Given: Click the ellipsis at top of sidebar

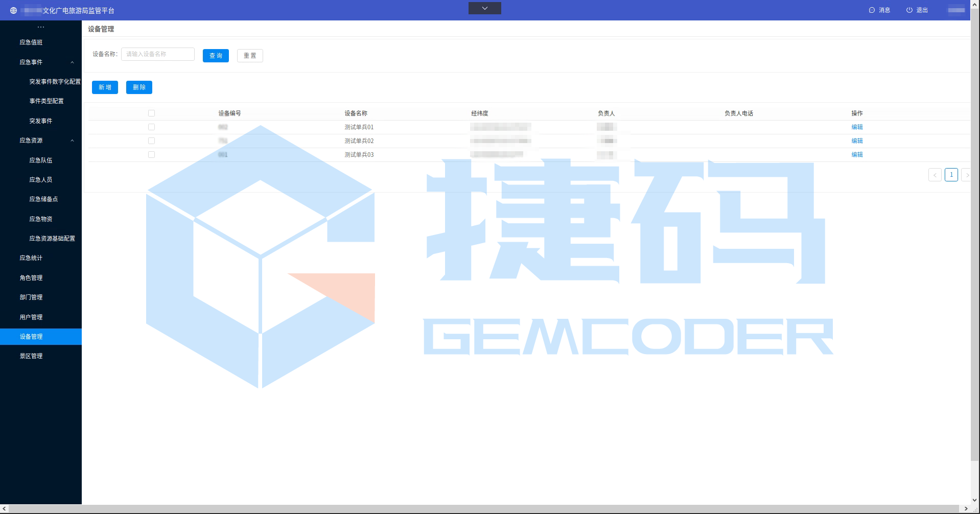Looking at the screenshot, I should click(41, 27).
